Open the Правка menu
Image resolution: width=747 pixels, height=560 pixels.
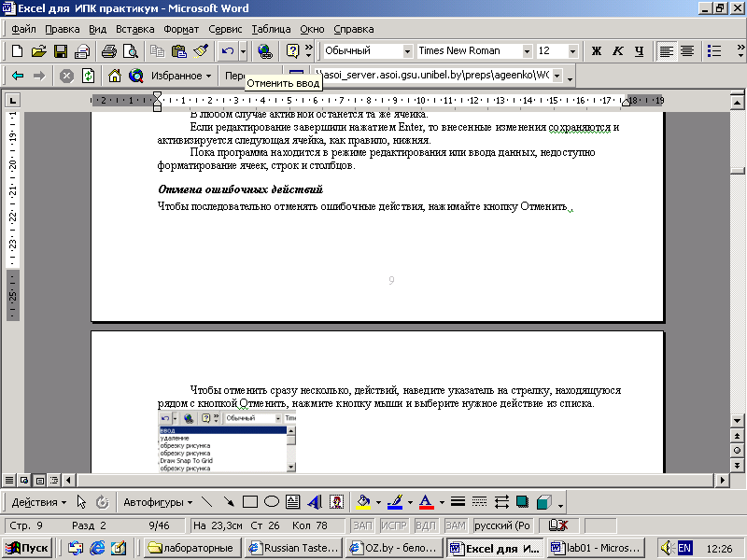pos(62,29)
